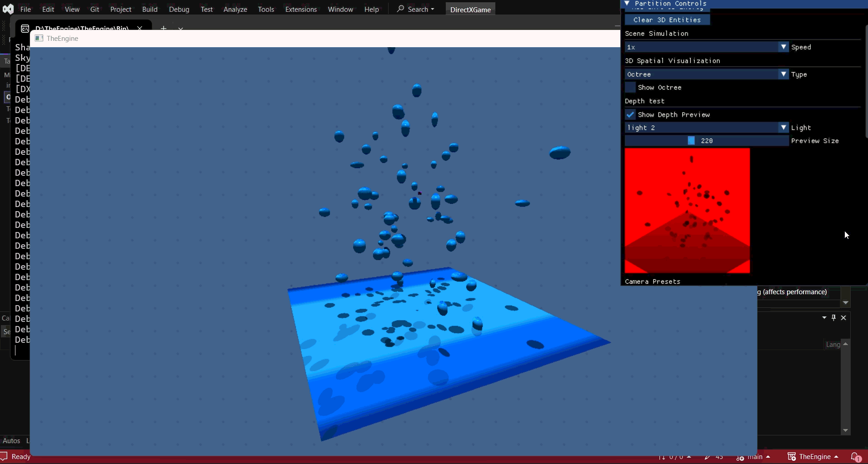Open the Extensions menu

pos(301,9)
